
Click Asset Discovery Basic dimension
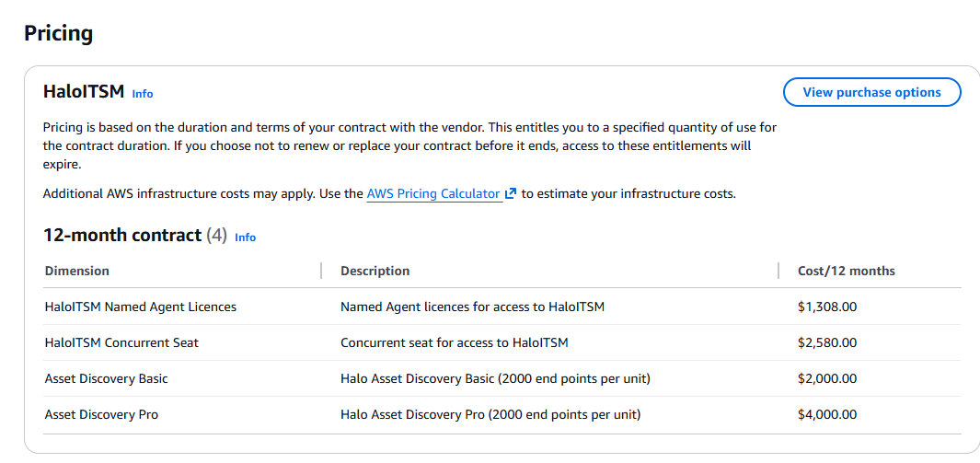[x=106, y=378]
